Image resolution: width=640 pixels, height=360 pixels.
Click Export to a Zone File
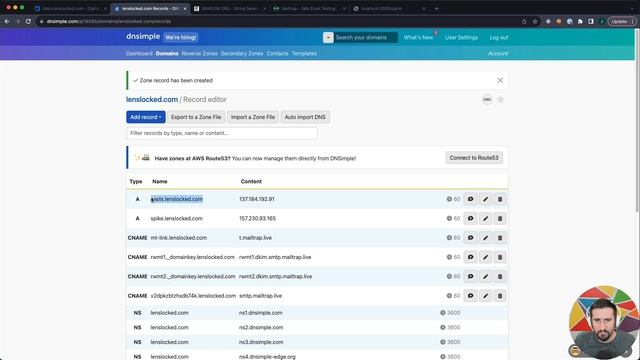[196, 117]
